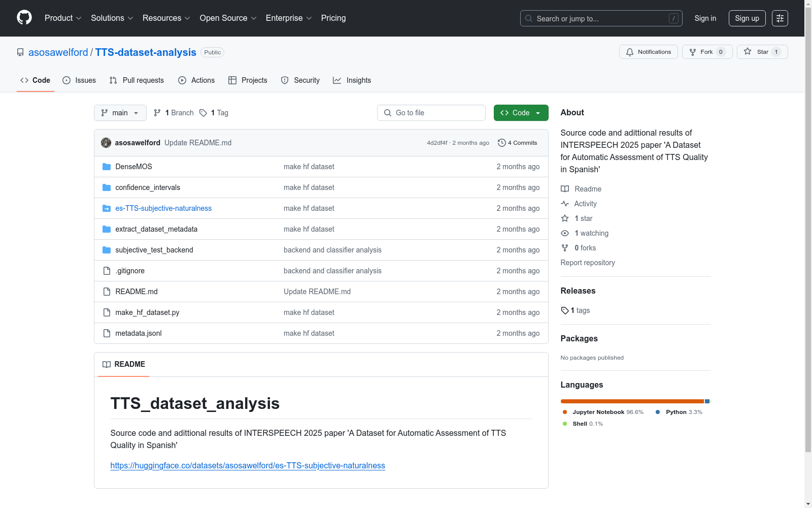Expand the Open Source menu
The image size is (812, 508).
[x=228, y=18]
